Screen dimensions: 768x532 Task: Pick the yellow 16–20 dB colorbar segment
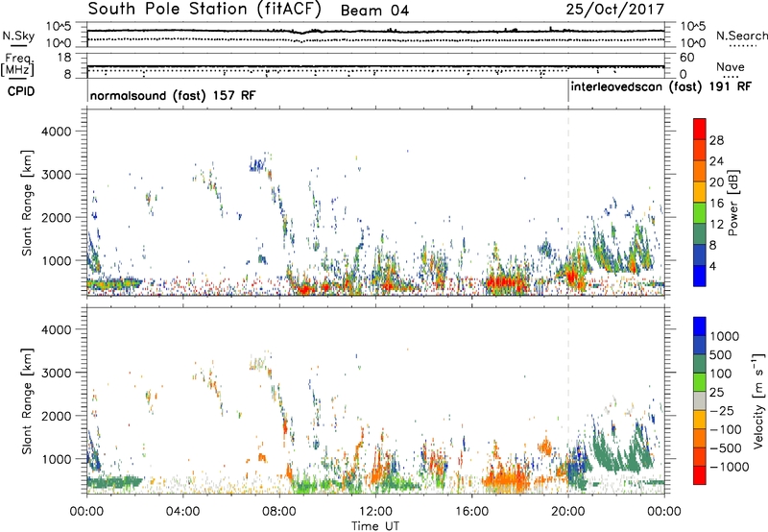pos(700,192)
